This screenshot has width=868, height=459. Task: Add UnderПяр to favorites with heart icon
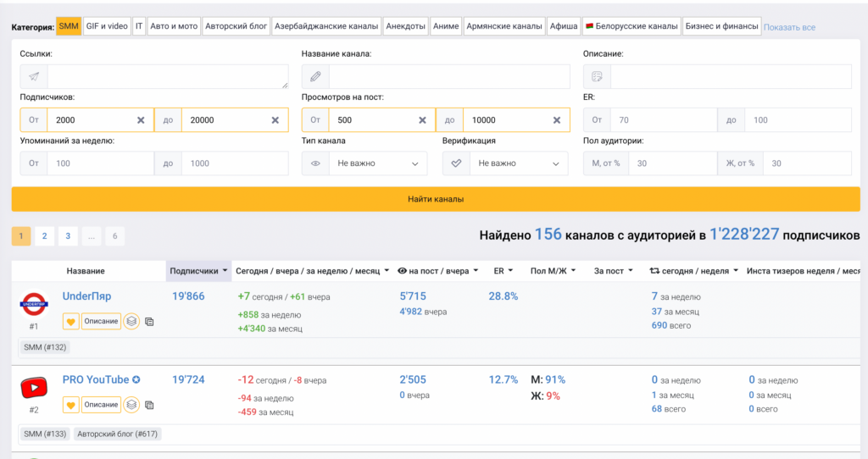[x=71, y=322]
